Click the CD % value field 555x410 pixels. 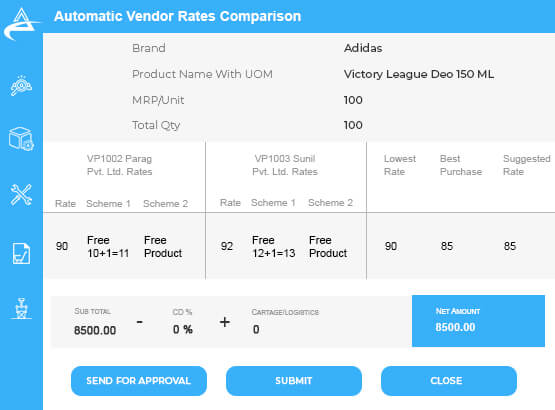(183, 330)
